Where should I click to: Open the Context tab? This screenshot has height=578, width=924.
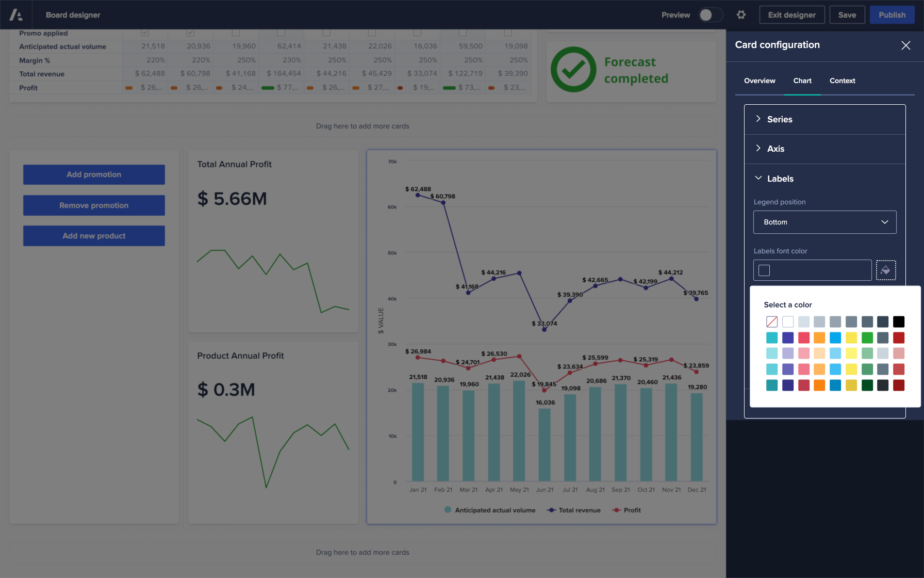point(842,81)
